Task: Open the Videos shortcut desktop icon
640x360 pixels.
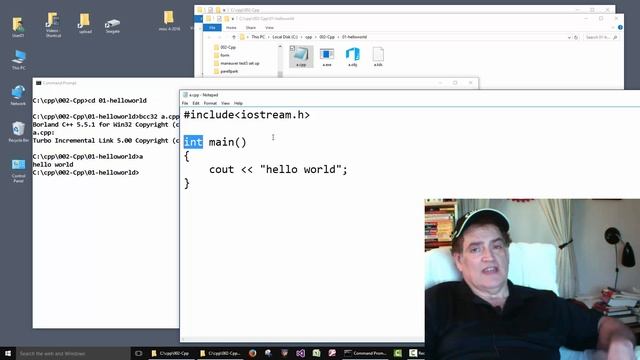Action: pos(53,25)
